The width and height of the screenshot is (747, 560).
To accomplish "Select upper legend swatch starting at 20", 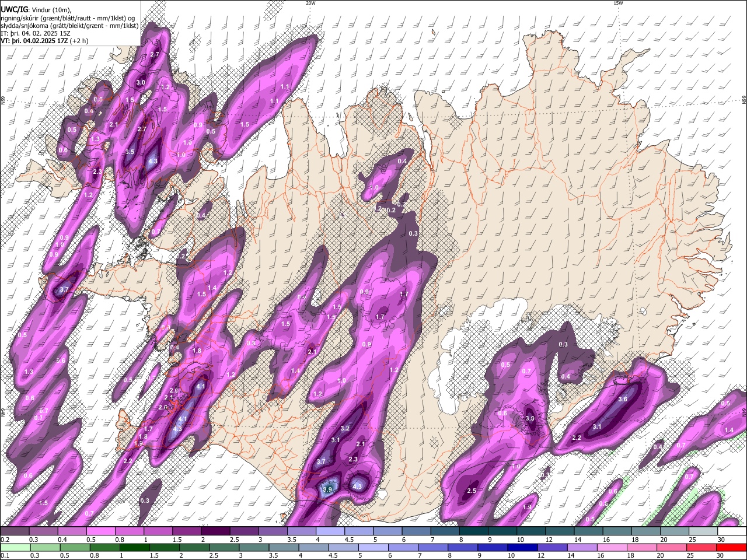I will point(673,531).
